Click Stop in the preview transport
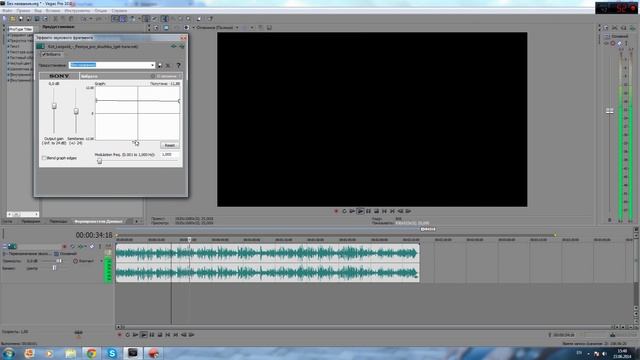The height and width of the screenshot is (360, 640). click(x=376, y=211)
